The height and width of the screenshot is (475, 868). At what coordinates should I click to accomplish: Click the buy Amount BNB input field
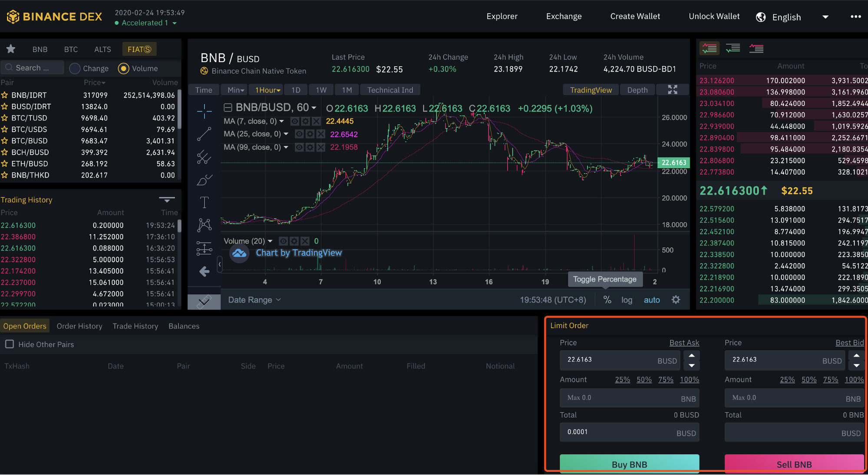click(629, 398)
